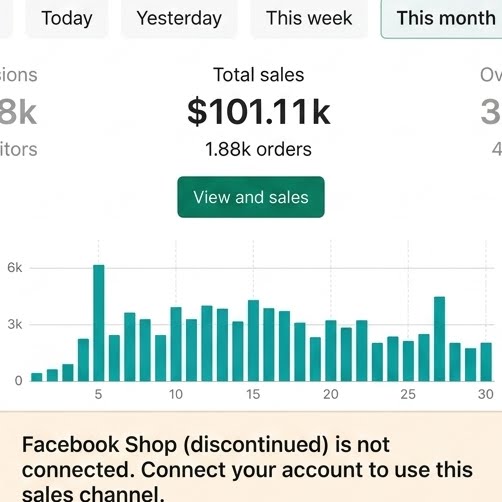Select the Today tab
Viewport: 502px width, 502px height.
(x=67, y=18)
